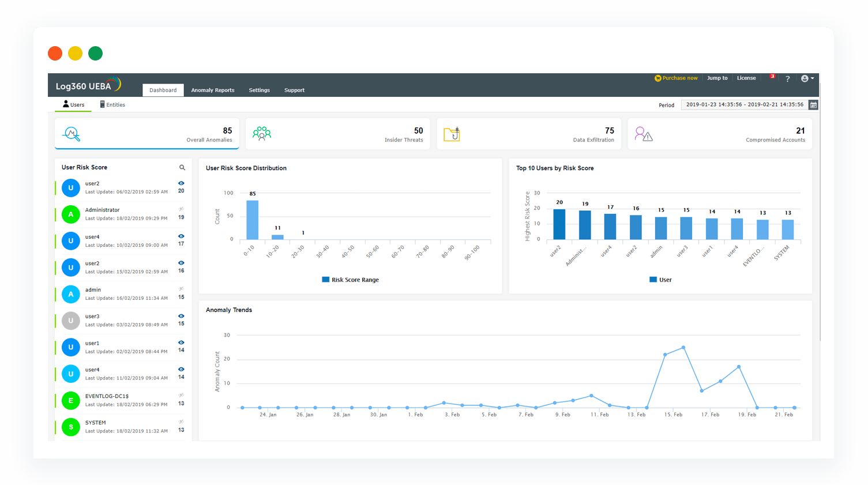The image size is (868, 485).
Task: Open the calendar picker next to Period
Action: click(x=813, y=105)
